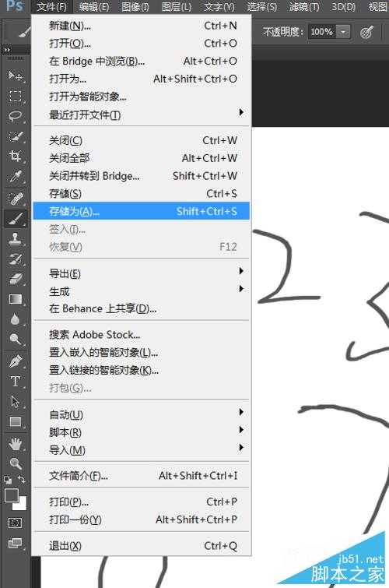Select the Hand tool
Image resolution: width=389 pixels, height=588 pixels.
click(15, 445)
